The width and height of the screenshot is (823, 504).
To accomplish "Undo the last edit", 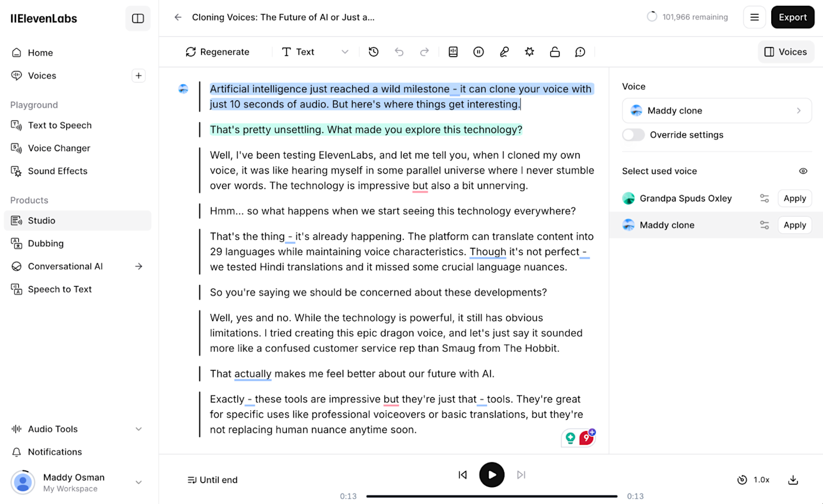I will (399, 52).
